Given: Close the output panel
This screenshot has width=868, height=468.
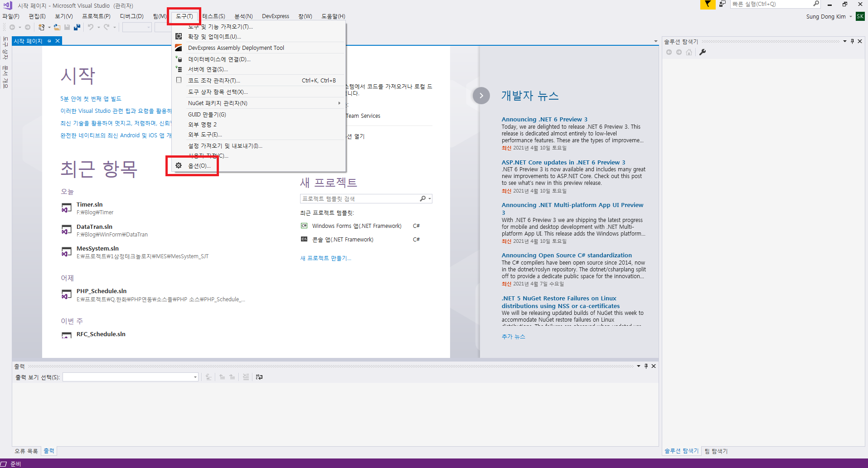Looking at the screenshot, I should click(654, 366).
